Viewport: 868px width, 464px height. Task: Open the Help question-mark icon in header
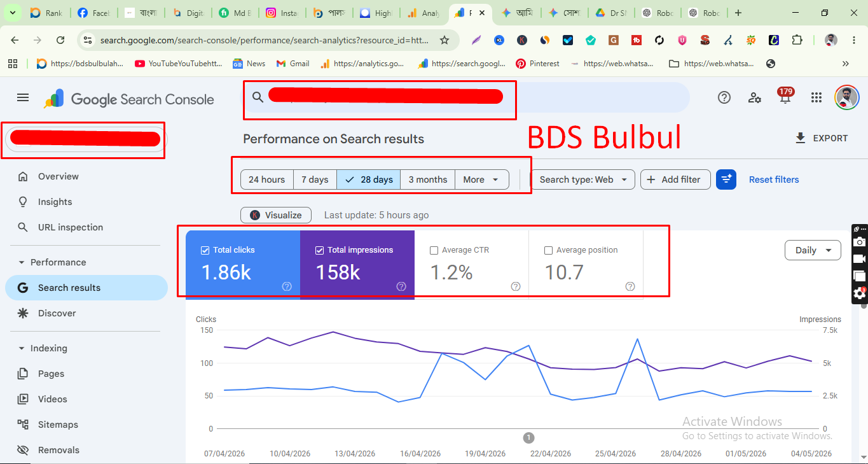(x=724, y=97)
